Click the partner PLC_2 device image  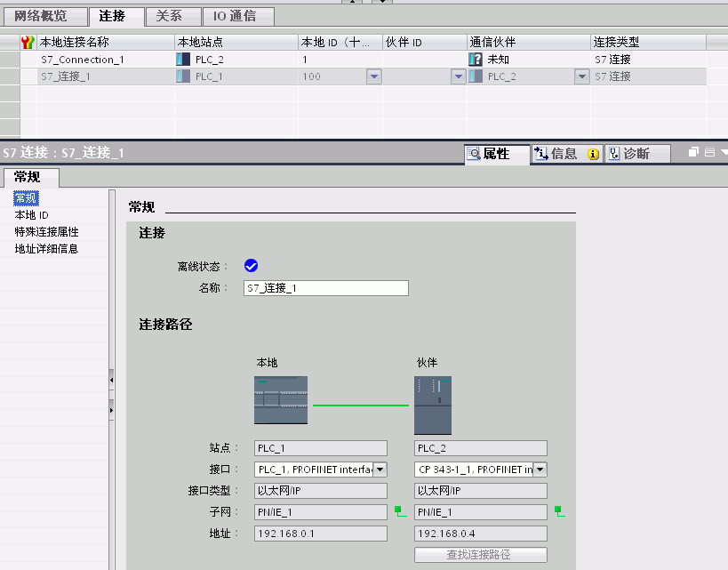[x=433, y=405]
